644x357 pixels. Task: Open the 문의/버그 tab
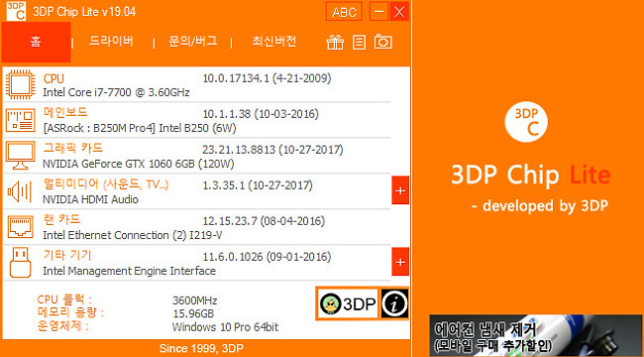click(x=192, y=41)
